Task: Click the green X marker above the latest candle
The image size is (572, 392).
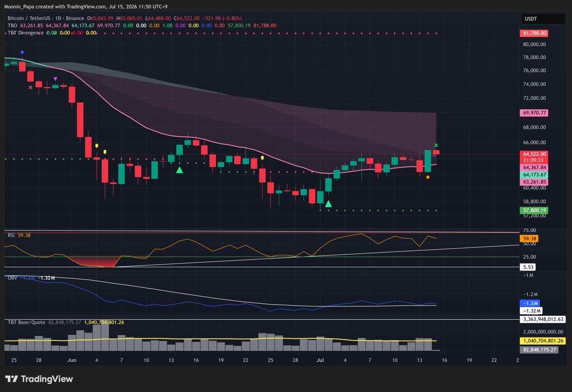Action: pos(436,145)
